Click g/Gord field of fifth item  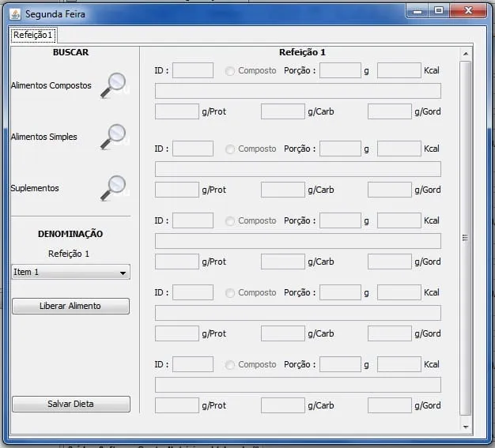point(390,405)
